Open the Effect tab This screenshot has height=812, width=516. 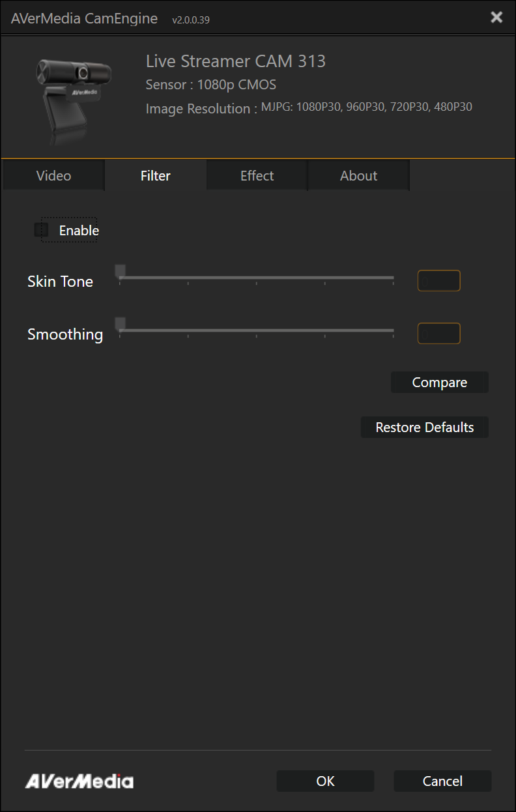tap(257, 176)
